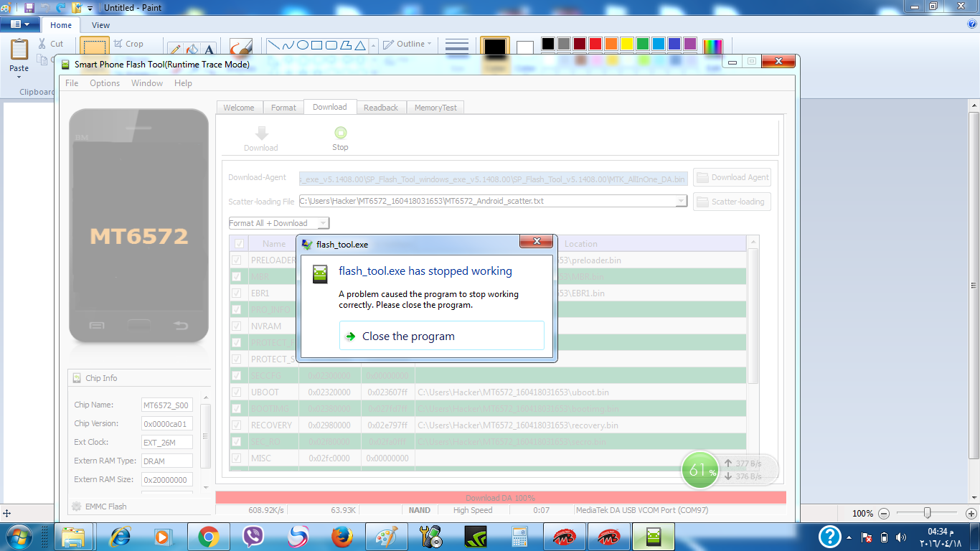
Task: Show hidden system tray icons arrow
Action: [849, 537]
